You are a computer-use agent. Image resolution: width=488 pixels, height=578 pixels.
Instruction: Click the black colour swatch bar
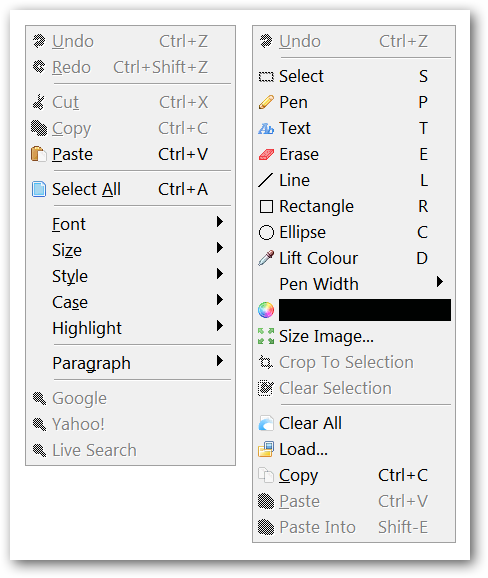pyautogui.click(x=365, y=310)
